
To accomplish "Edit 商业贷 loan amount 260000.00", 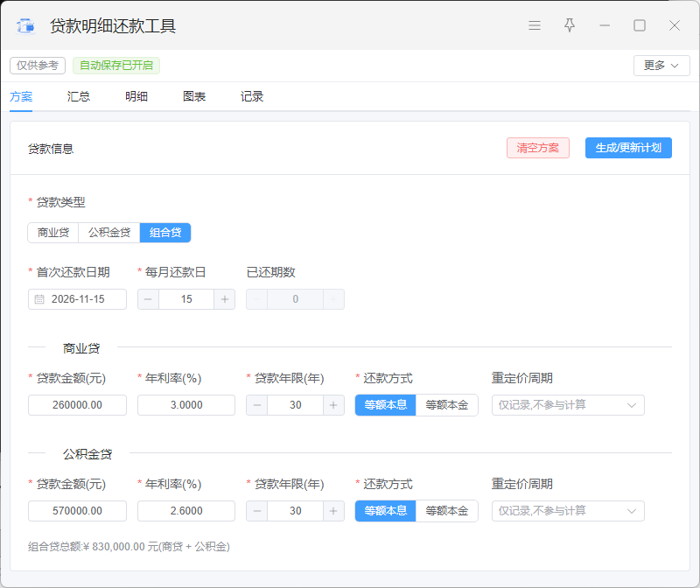I will pyautogui.click(x=77, y=405).
